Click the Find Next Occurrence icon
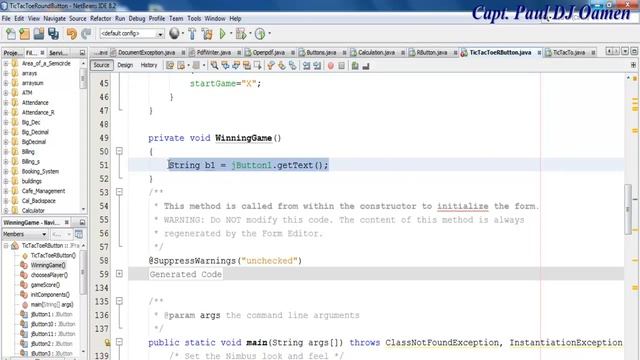 click(x=236, y=66)
